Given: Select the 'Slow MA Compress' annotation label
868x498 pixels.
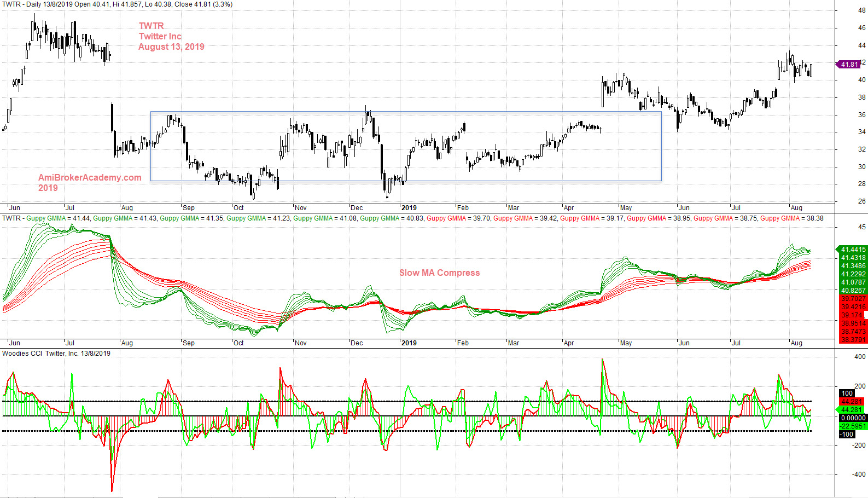Looking at the screenshot, I should 439,273.
